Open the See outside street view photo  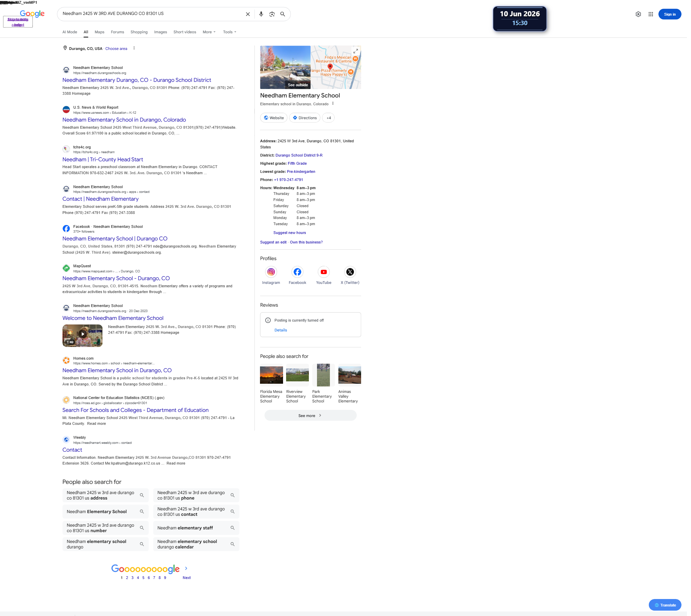pos(285,67)
